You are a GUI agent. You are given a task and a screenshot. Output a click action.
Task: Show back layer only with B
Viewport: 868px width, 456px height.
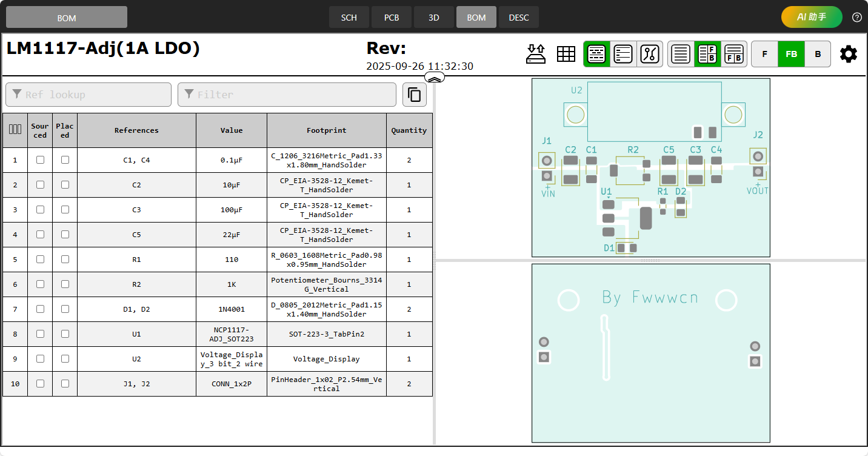pos(818,54)
